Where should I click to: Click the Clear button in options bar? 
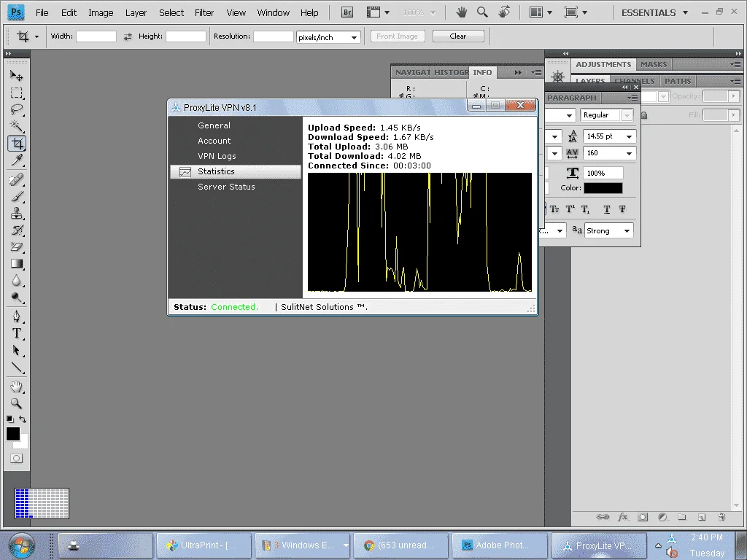point(458,36)
